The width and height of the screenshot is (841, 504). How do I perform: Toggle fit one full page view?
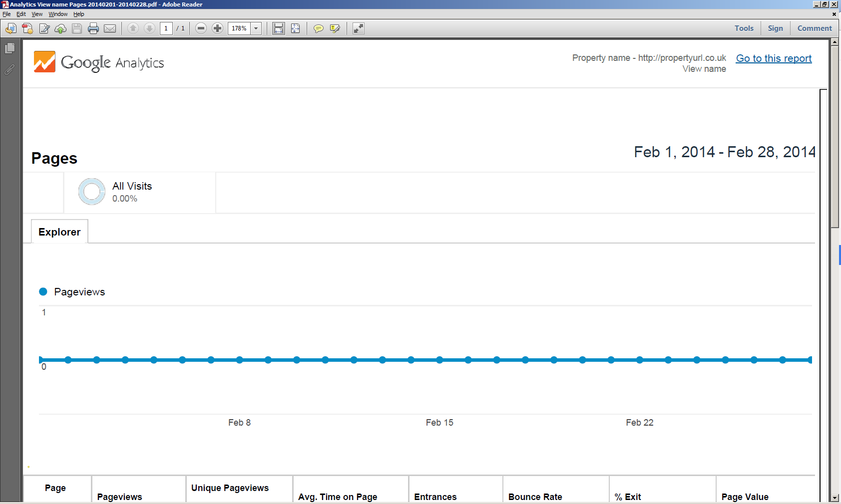tap(296, 28)
